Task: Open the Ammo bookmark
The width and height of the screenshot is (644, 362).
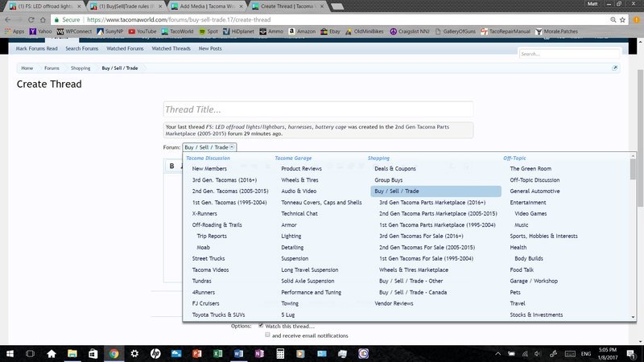Action: [x=271, y=31]
